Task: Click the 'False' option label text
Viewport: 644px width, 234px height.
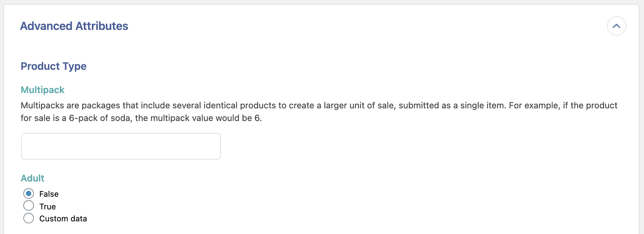Action: point(49,194)
